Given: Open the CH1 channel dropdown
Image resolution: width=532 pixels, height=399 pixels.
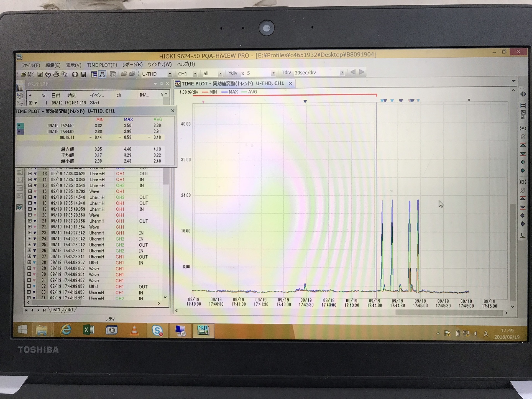Looking at the screenshot, I should pos(195,74).
